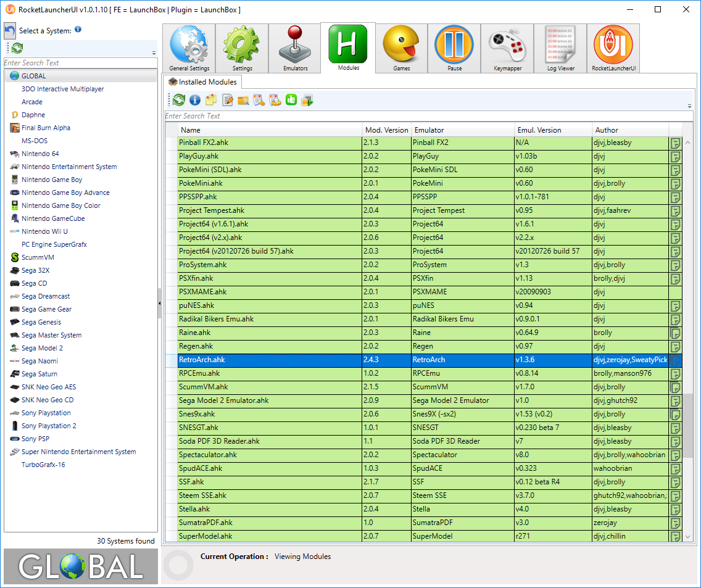Sort by Name column header
The image size is (701, 588).
pos(270,130)
